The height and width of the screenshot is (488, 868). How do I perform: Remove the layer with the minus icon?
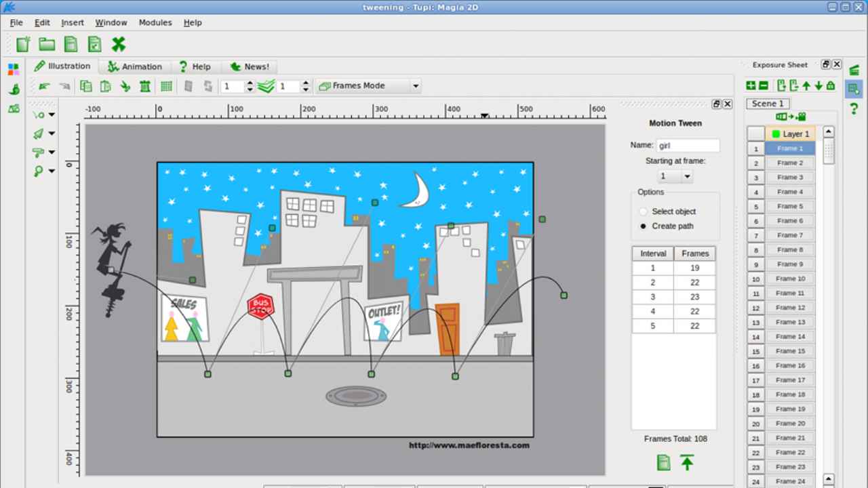point(764,85)
